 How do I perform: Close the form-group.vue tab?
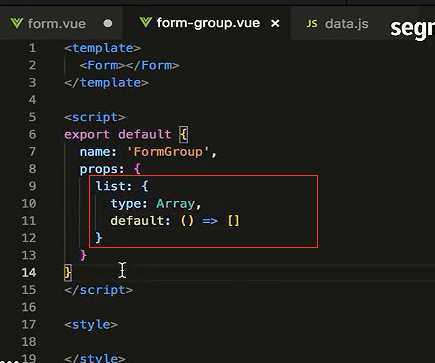(275, 24)
